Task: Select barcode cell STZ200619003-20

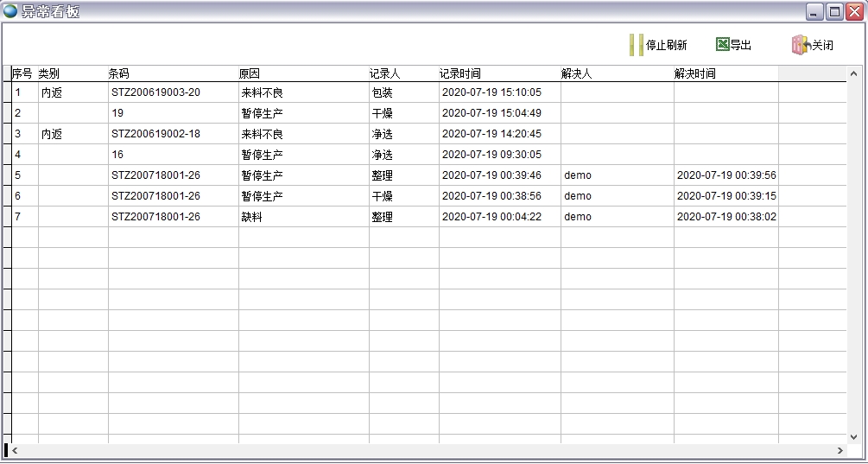Action: pos(155,92)
